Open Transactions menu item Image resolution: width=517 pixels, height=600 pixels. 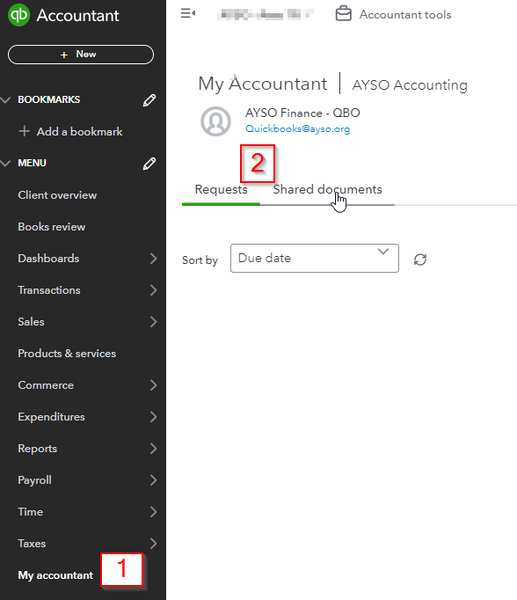(x=49, y=290)
